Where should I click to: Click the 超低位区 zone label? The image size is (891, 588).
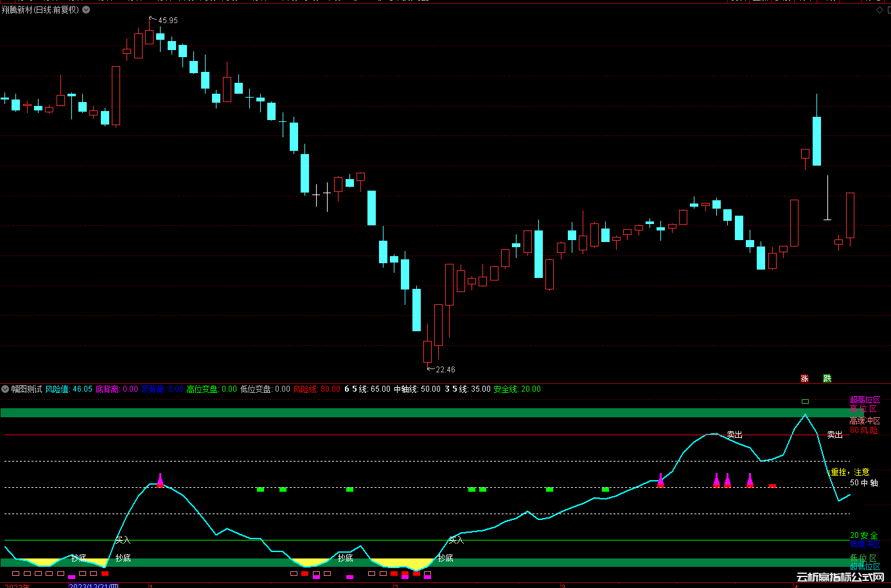(865, 567)
